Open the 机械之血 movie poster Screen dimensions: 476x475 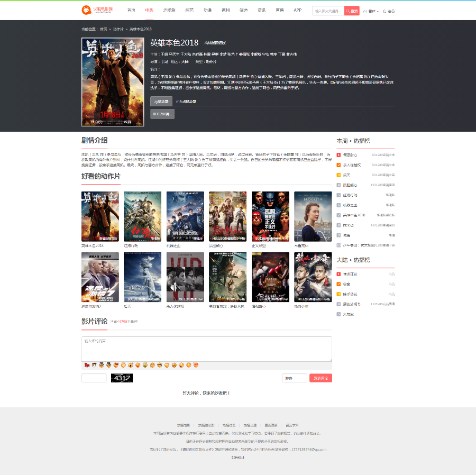185,216
